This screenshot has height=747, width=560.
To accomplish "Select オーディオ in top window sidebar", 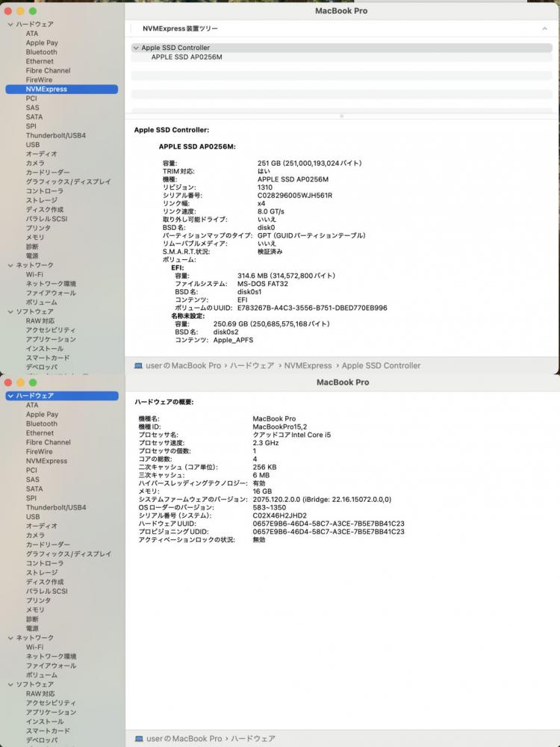I will tap(41, 155).
